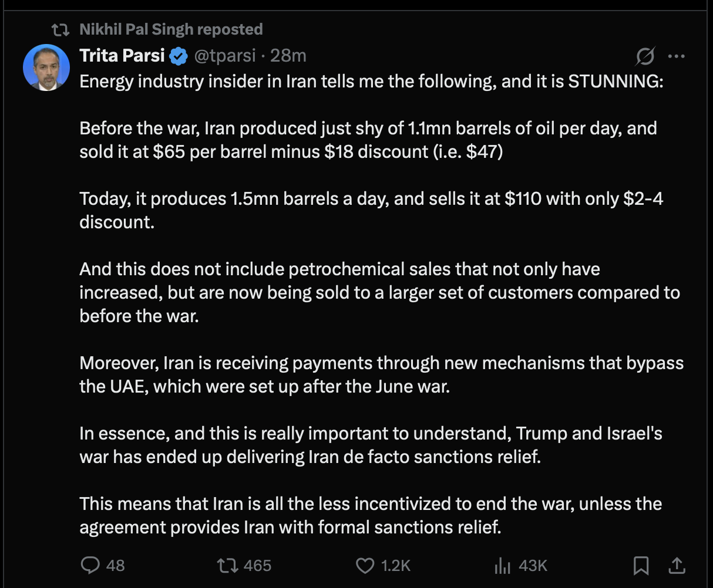Click Trita Parsi's profile picture
Screen dimensions: 713x588
coord(46,67)
